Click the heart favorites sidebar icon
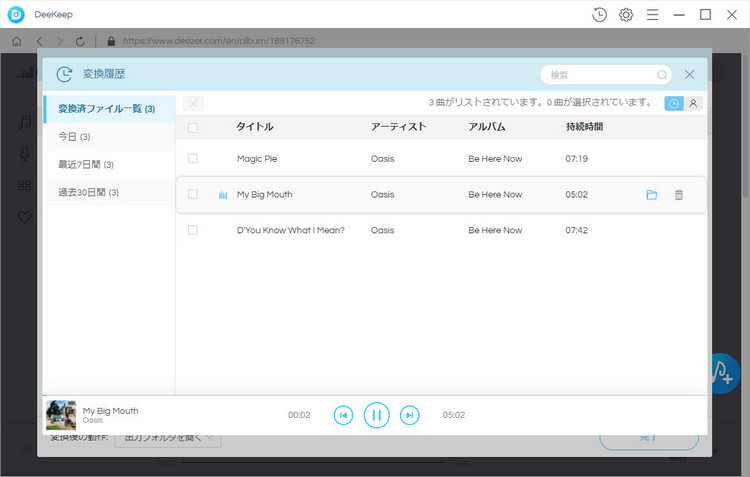This screenshot has width=750, height=477. [x=24, y=217]
